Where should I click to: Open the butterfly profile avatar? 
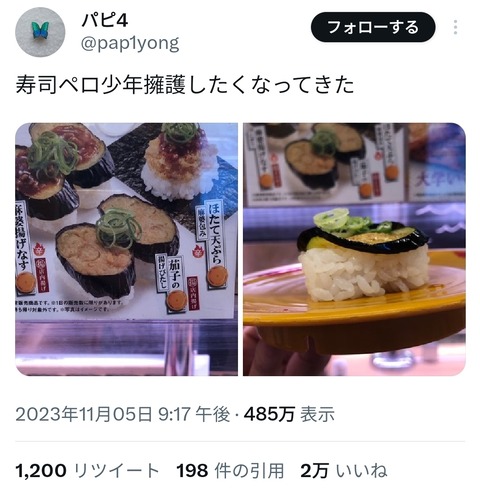click(x=40, y=32)
